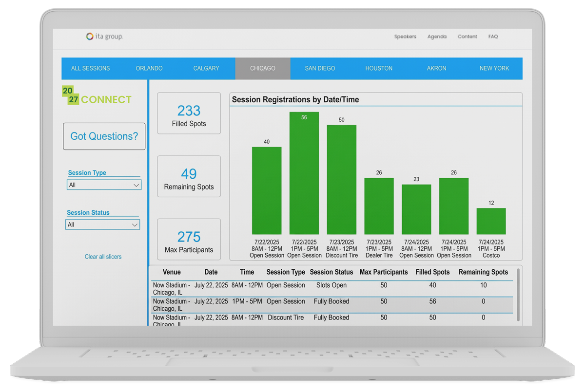Open the Session Status dropdown
Screen dimensions: 585x392
pyautogui.click(x=102, y=224)
